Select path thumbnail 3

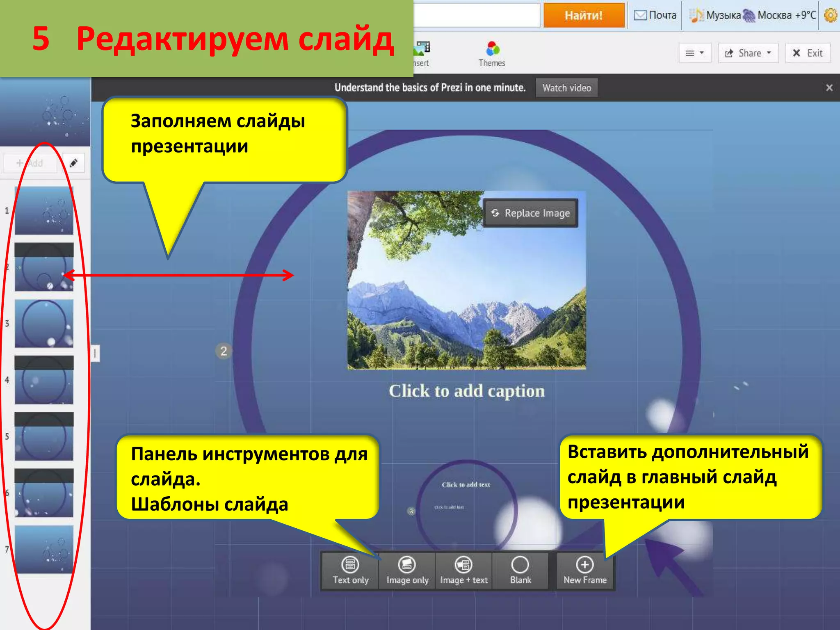click(44, 324)
